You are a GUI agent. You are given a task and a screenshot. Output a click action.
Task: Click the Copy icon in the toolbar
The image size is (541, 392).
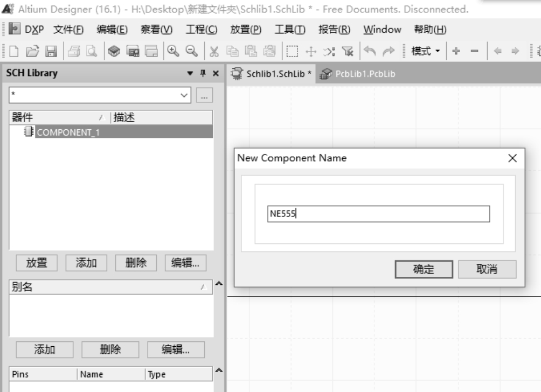[x=232, y=51]
